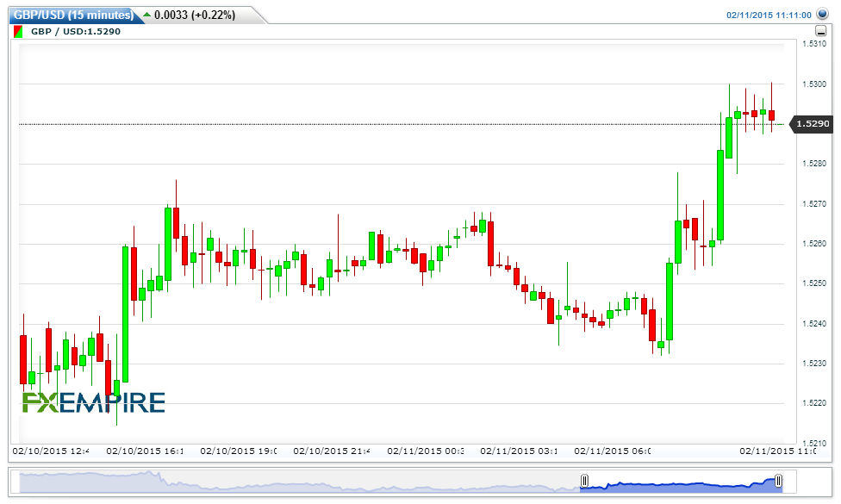The width and height of the screenshot is (841, 504).
Task: Click the green up-arrow change indicator
Action: click(147, 15)
